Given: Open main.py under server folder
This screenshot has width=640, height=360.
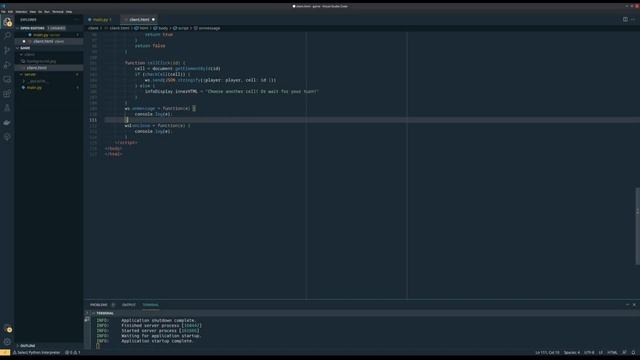Looking at the screenshot, I should pyautogui.click(x=49, y=88).
